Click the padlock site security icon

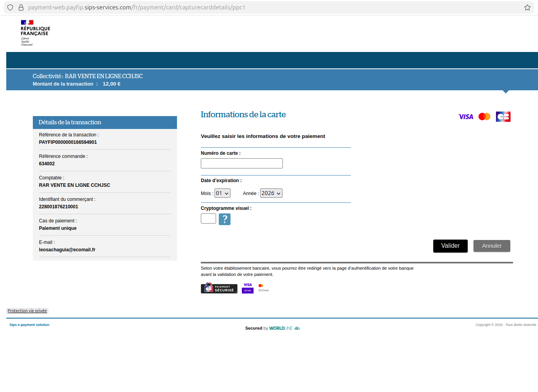click(21, 7)
